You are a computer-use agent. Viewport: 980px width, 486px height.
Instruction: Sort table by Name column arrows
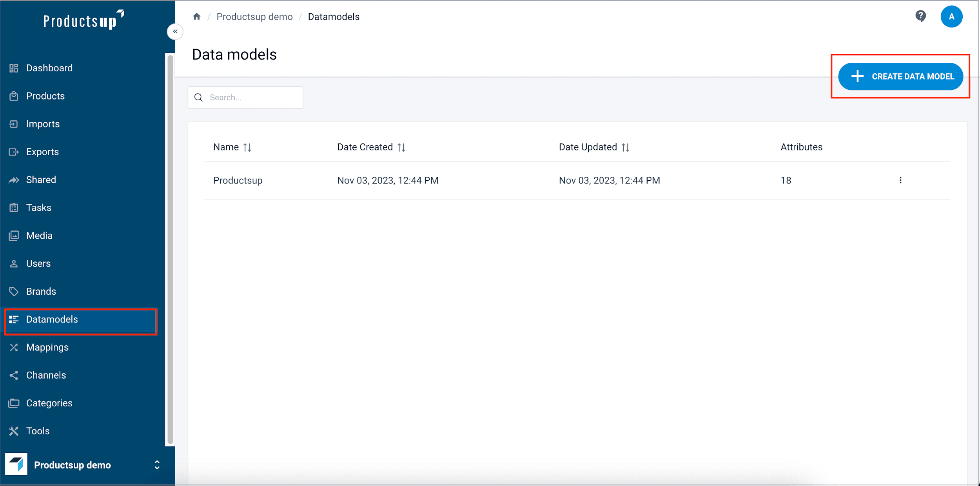(247, 147)
